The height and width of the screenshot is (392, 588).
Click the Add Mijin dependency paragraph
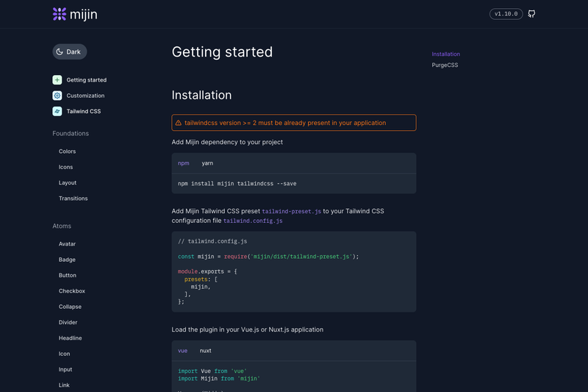coord(227,142)
